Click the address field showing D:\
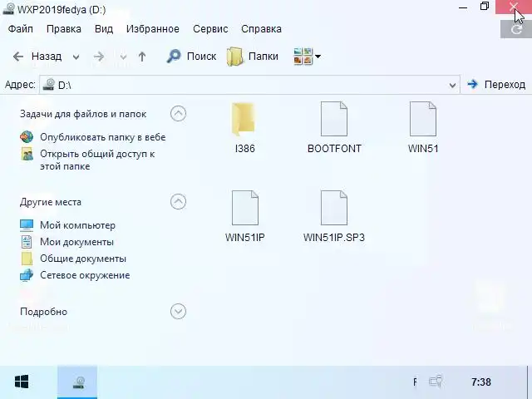 point(249,85)
